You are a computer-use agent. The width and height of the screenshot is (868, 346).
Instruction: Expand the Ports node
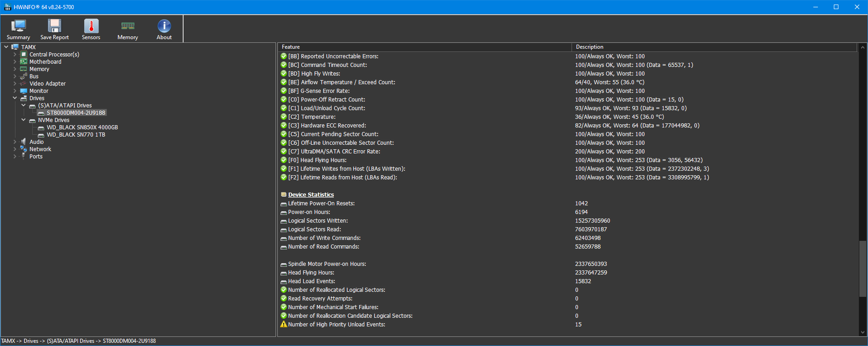[x=15, y=156]
